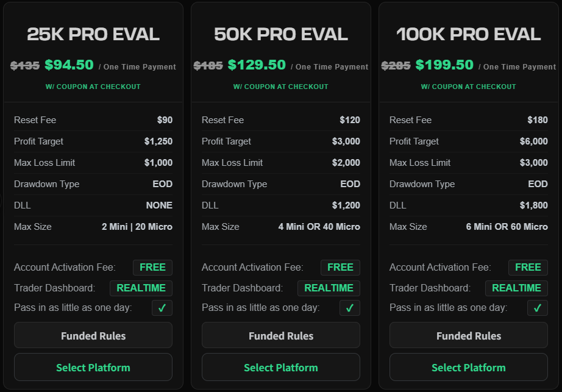
Task: Click the 25K Pro Eval Funded Rules button
Action: pos(93,335)
